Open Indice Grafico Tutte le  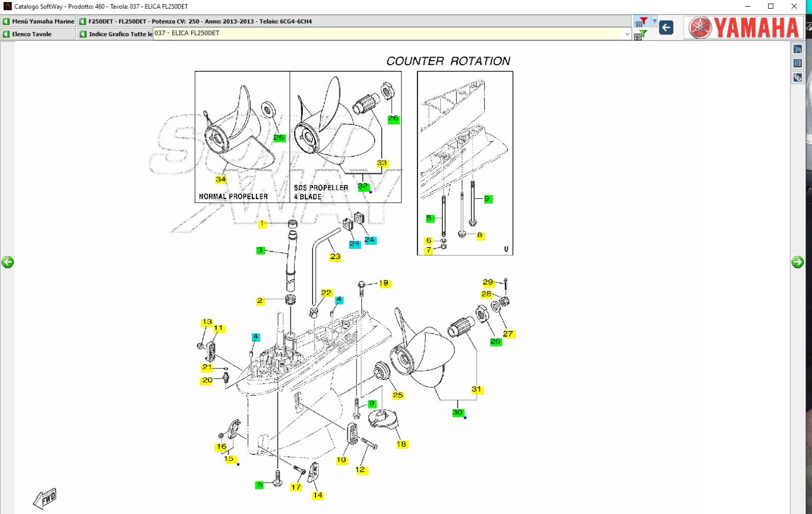(116, 34)
